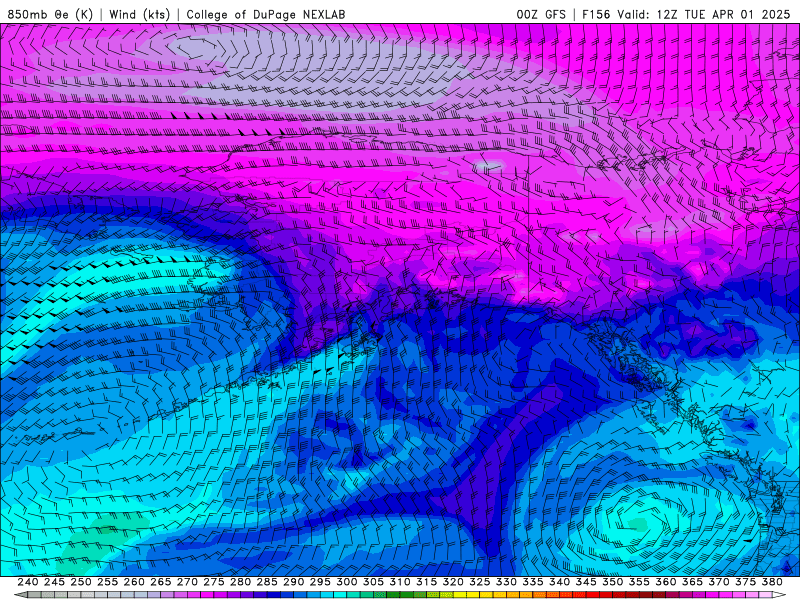Click the 245 label on the color scale

[x=54, y=582]
